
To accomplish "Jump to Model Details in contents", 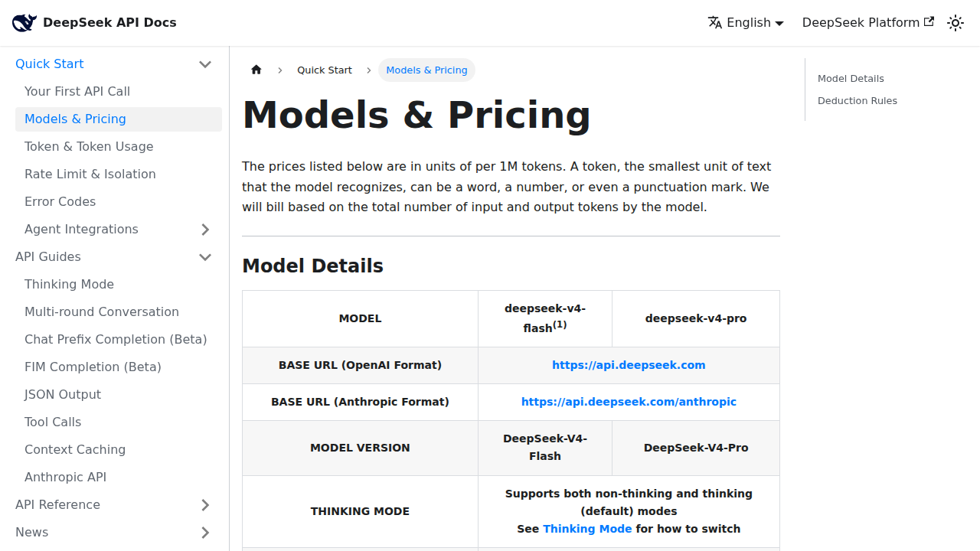I will click(851, 79).
